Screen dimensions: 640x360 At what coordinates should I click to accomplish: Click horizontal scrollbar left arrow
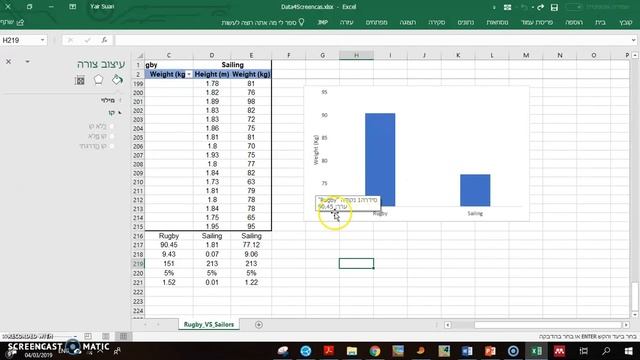coord(448,325)
